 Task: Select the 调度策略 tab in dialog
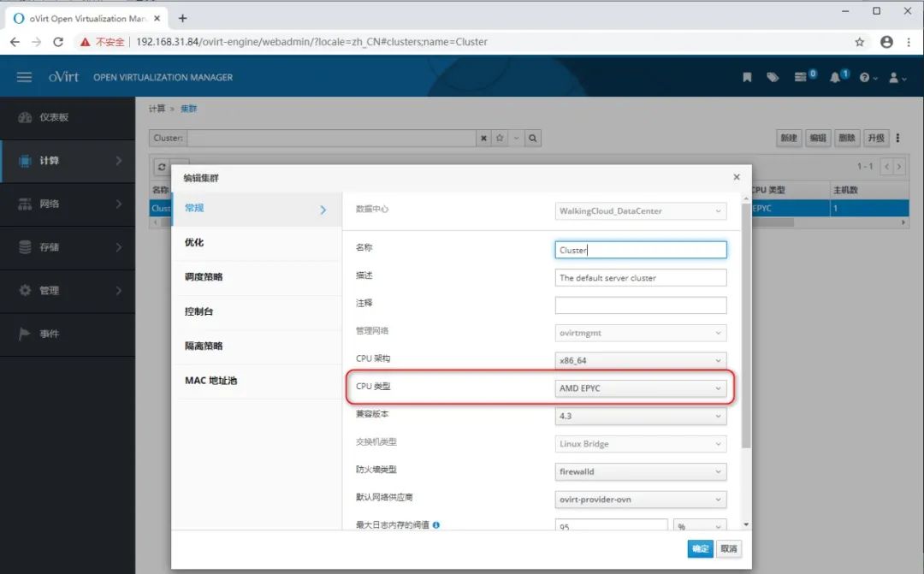(257, 277)
